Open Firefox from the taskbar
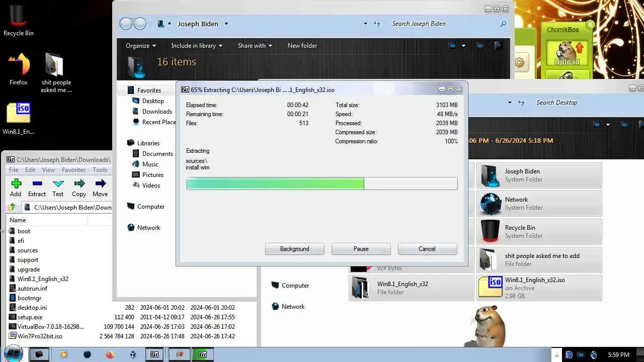This screenshot has width=644, height=362. click(x=110, y=354)
